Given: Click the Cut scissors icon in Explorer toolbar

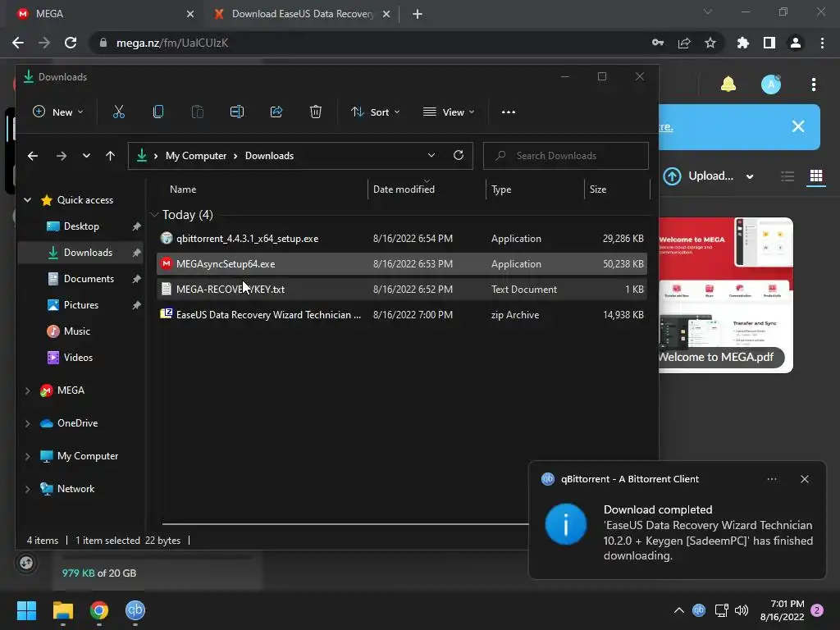Looking at the screenshot, I should point(118,112).
